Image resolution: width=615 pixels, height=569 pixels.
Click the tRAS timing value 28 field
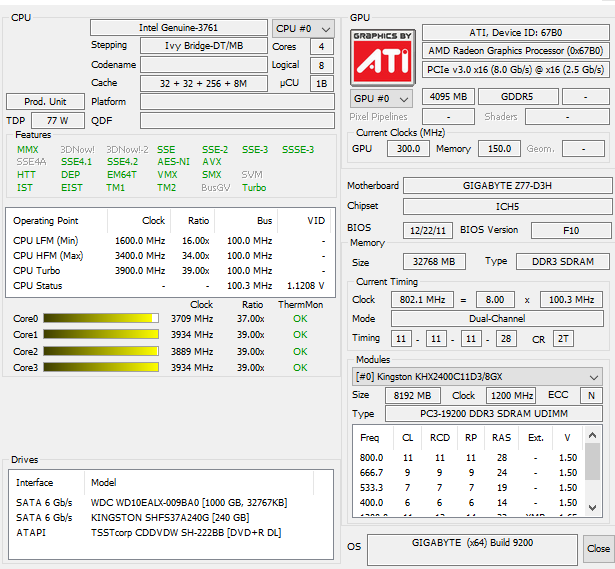506,338
